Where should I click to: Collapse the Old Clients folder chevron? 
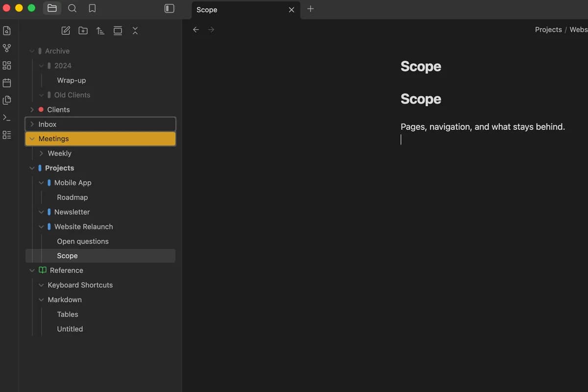pyautogui.click(x=42, y=95)
